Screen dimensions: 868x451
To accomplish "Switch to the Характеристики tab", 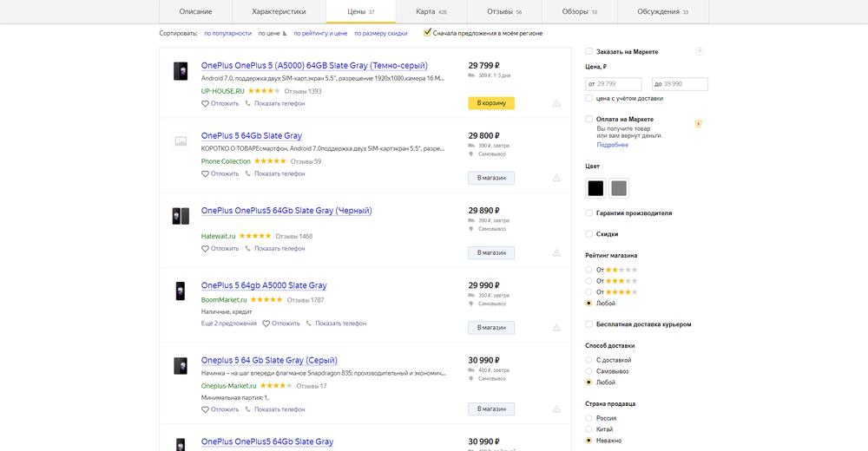I will (x=279, y=12).
